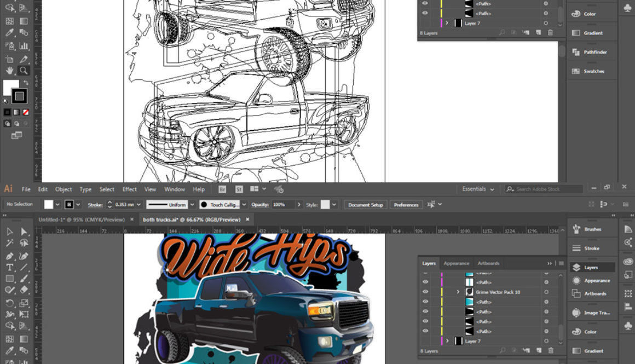This screenshot has height=364, width=635.
Task: Select the Zoom tool
Action: click(x=24, y=71)
